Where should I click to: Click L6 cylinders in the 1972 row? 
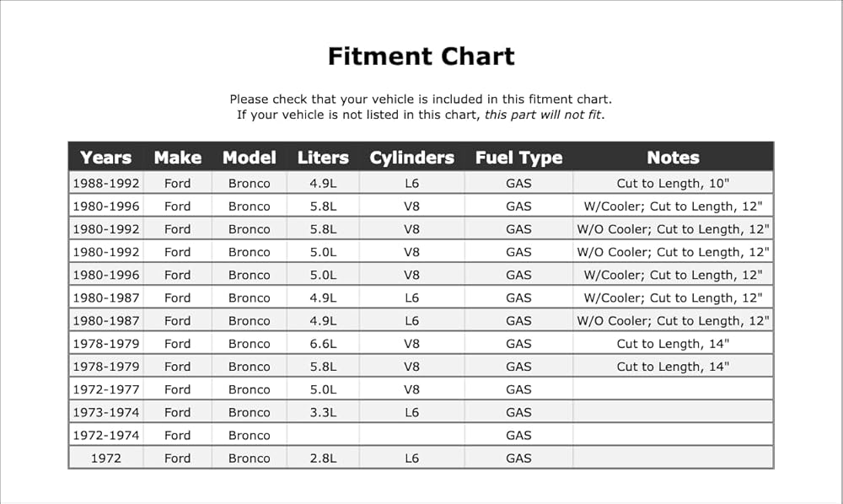click(x=412, y=458)
